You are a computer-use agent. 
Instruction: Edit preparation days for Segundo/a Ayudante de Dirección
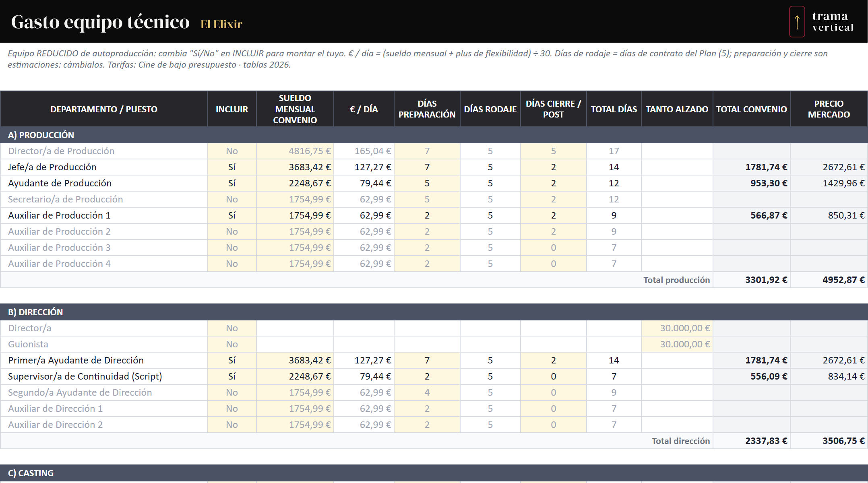(427, 392)
